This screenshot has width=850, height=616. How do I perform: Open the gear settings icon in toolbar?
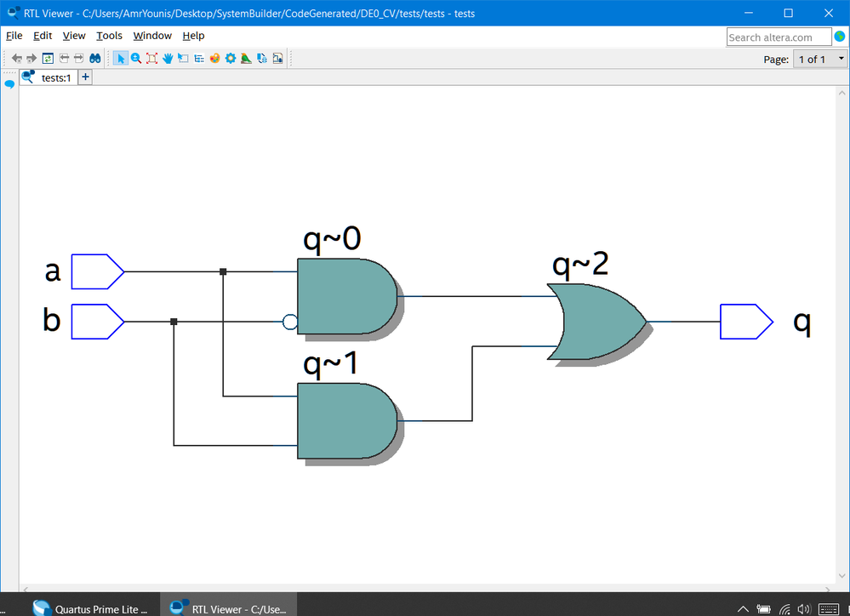pos(231,59)
